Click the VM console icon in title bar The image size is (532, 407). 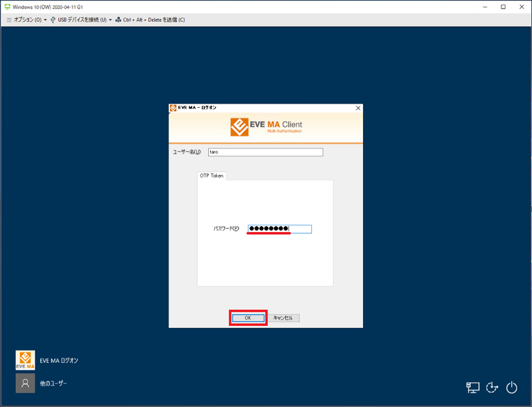pos(7,7)
